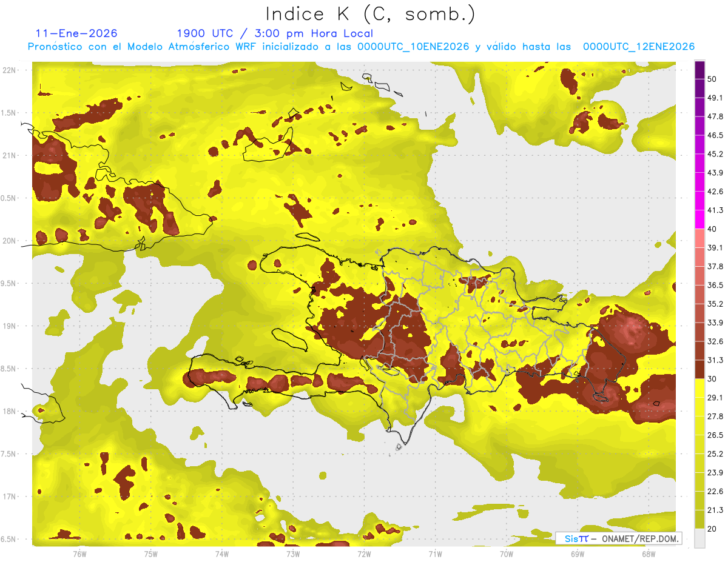The image size is (728, 562).
Task: Click the legend value "50"
Action: point(712,79)
